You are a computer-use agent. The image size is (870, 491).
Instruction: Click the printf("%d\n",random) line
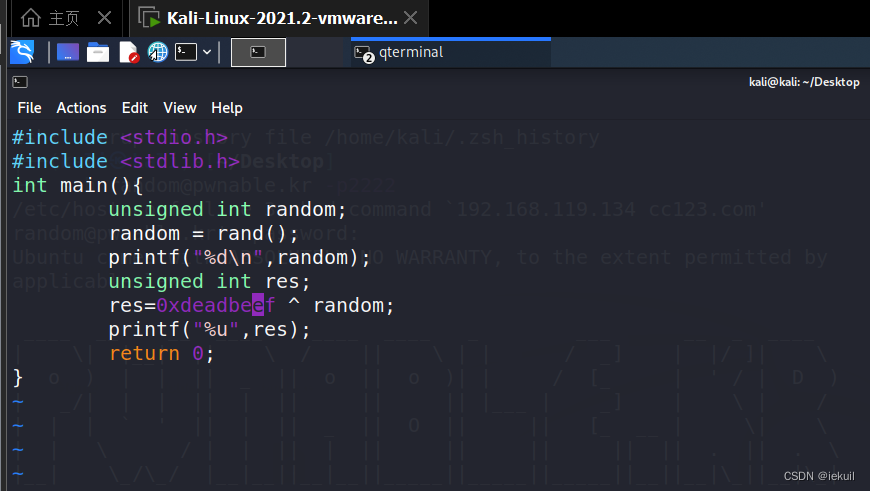[x=239, y=257]
